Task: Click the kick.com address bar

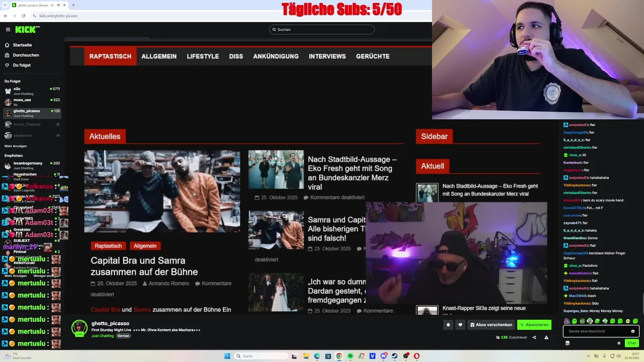Action: 58,16
